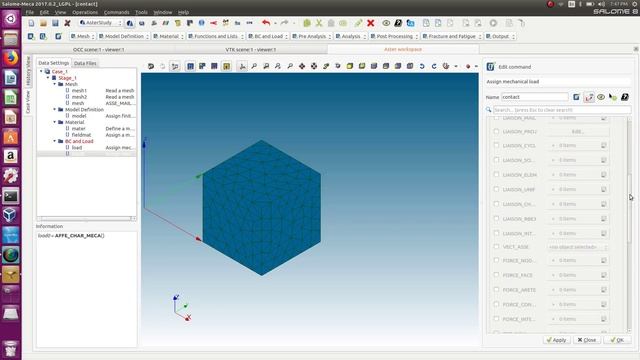Click the red Undo arrow icon
Screen dimensions: 640x360
click(266, 23)
